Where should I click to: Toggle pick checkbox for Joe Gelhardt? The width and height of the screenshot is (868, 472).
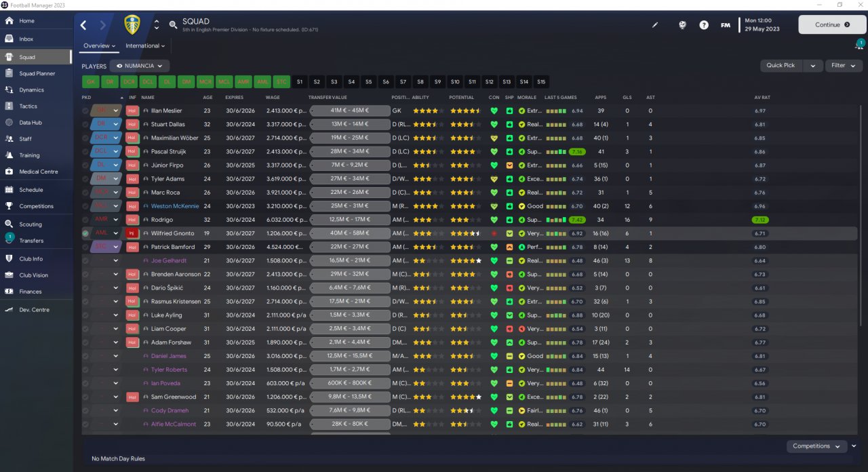point(85,260)
